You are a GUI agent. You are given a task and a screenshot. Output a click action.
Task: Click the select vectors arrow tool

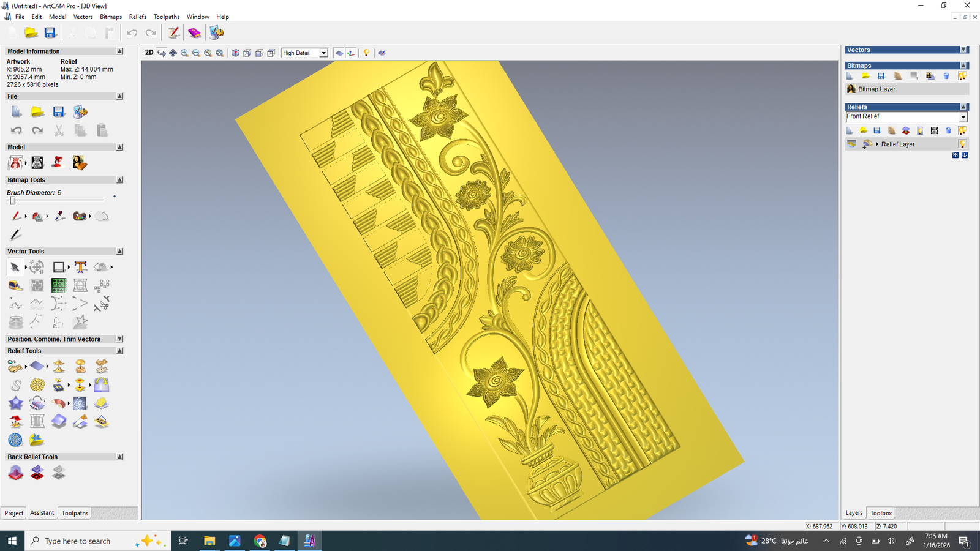point(15,267)
